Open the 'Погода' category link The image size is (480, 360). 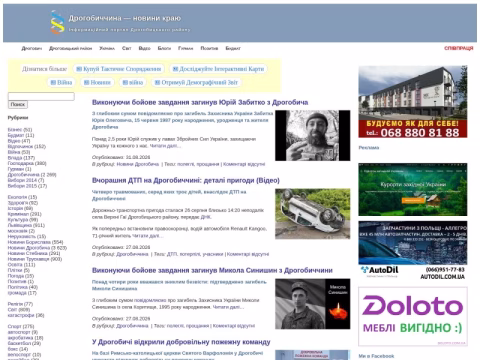pyautogui.click(x=16, y=276)
